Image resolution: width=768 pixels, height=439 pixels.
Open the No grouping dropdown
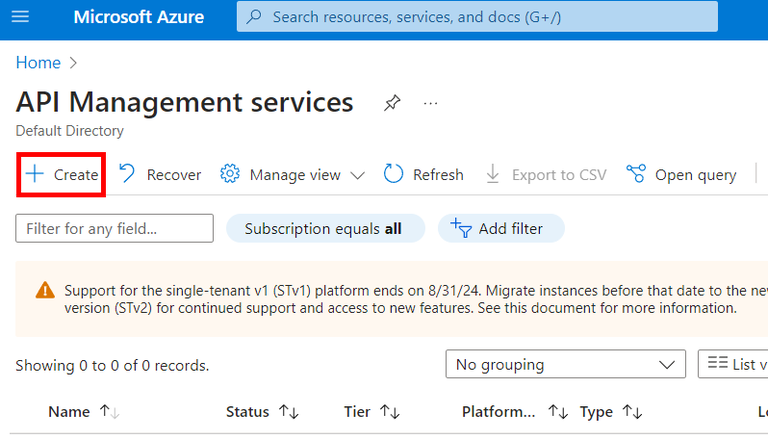coord(565,365)
